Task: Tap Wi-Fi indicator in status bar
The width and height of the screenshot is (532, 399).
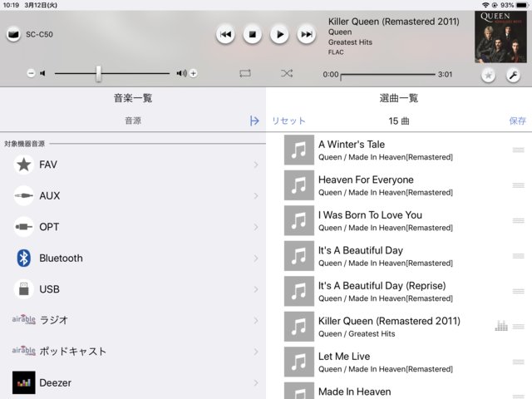Action: pos(485,5)
